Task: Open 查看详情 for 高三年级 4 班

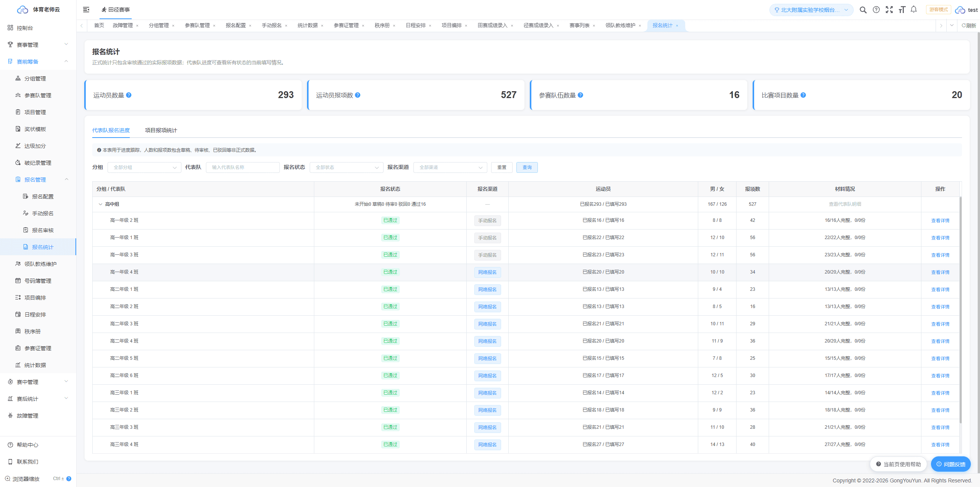Action: click(x=940, y=445)
